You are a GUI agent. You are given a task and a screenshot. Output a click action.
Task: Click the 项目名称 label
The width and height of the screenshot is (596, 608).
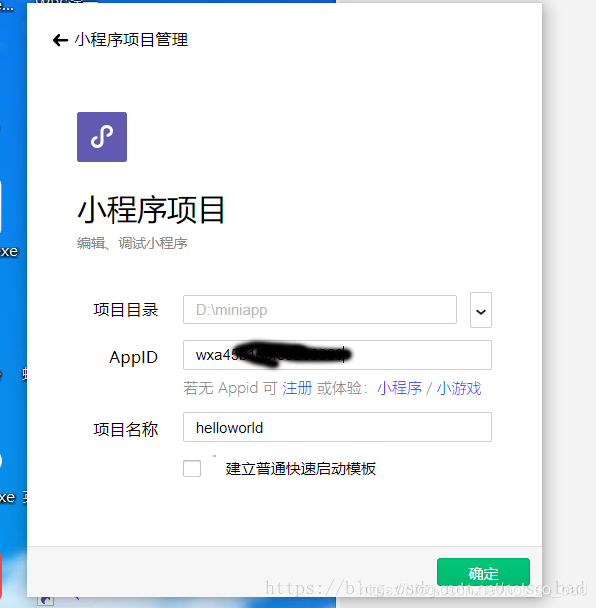[126, 430]
